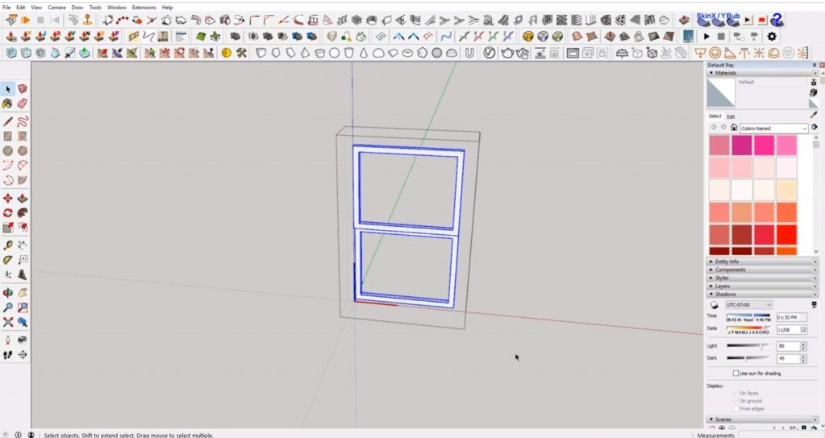Image resolution: width=825 pixels, height=438 pixels.
Task: Click the Measurements input box
Action: [x=779, y=434]
